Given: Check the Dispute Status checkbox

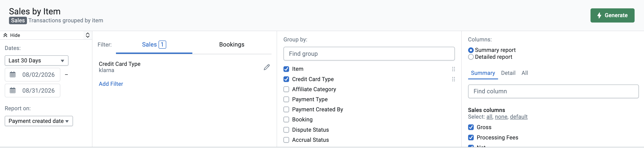Looking at the screenshot, I should tap(286, 130).
